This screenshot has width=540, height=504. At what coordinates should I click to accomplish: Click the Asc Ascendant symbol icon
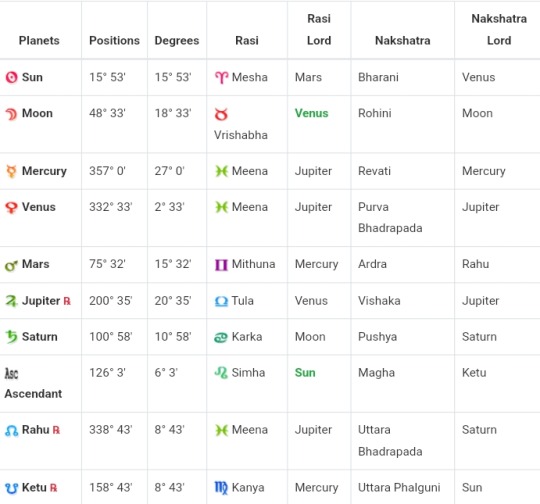[x=11, y=373]
